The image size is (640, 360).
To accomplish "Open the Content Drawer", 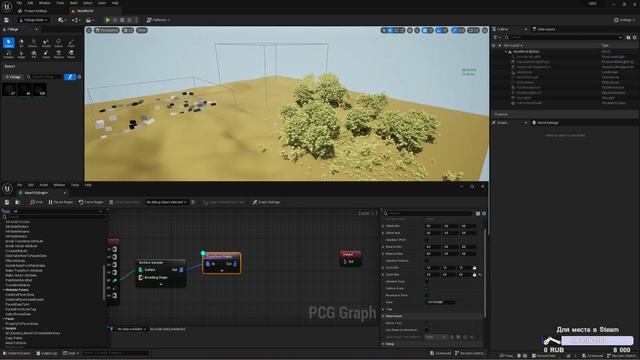I will click(17, 353).
